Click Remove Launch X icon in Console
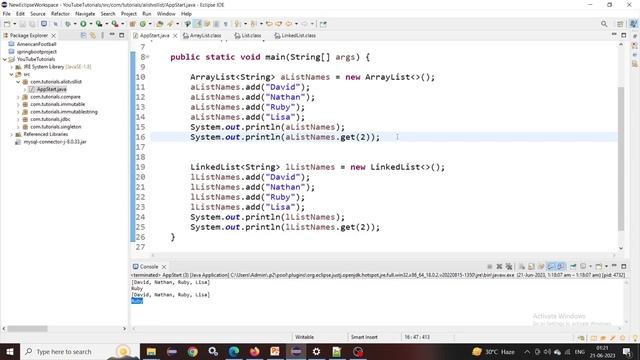Screen dimensions: 640x360 499,267
